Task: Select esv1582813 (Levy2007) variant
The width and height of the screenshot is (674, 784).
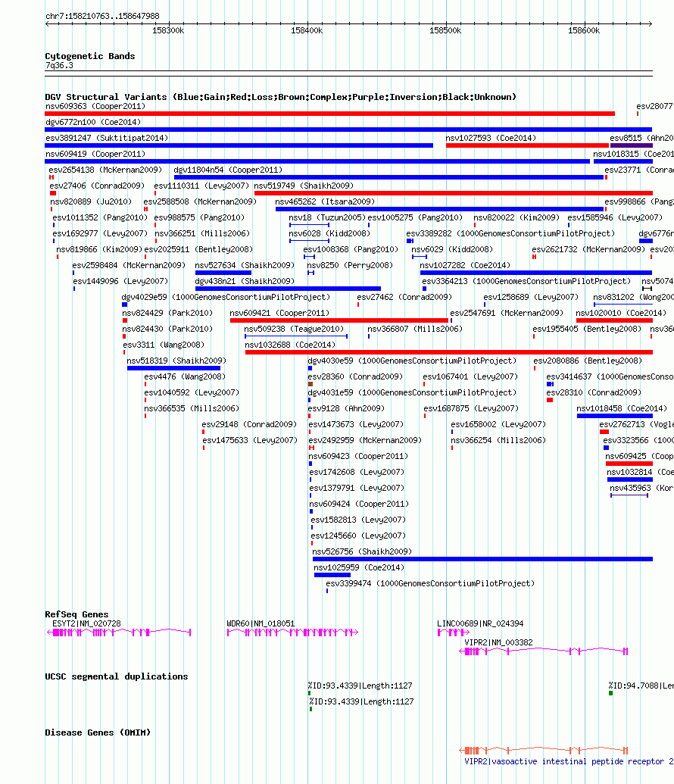Action: pyautogui.click(x=358, y=520)
